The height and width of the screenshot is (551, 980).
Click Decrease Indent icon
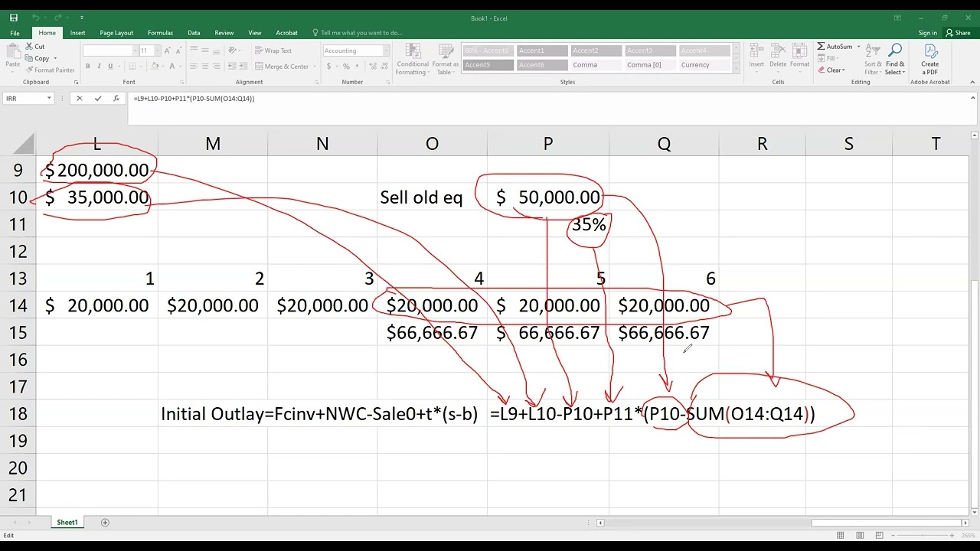pos(234,67)
